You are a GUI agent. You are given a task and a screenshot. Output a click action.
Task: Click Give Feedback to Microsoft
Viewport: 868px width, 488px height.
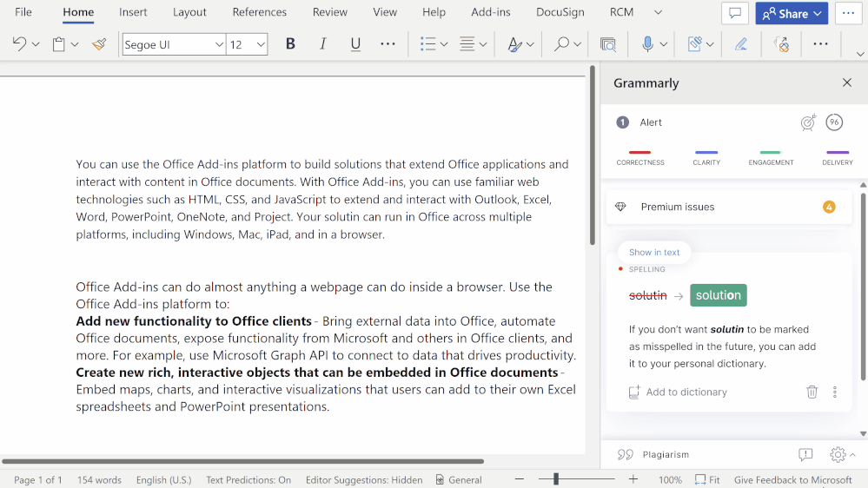(x=792, y=479)
